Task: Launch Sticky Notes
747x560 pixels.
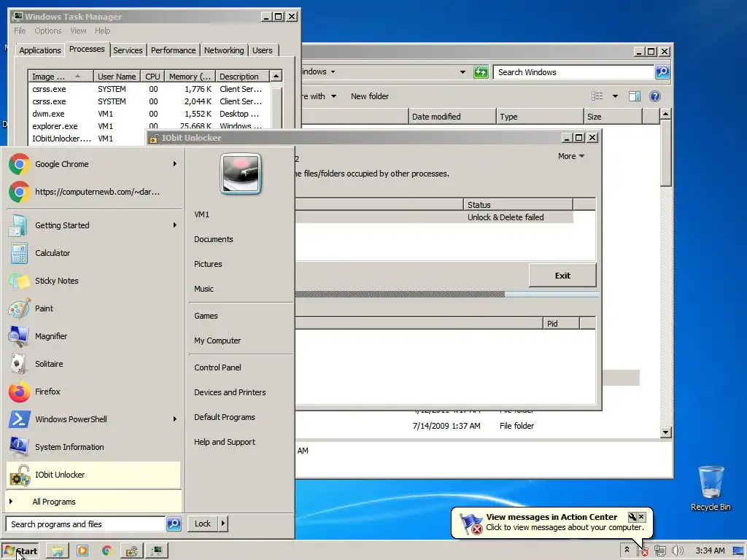Action: coord(93,281)
